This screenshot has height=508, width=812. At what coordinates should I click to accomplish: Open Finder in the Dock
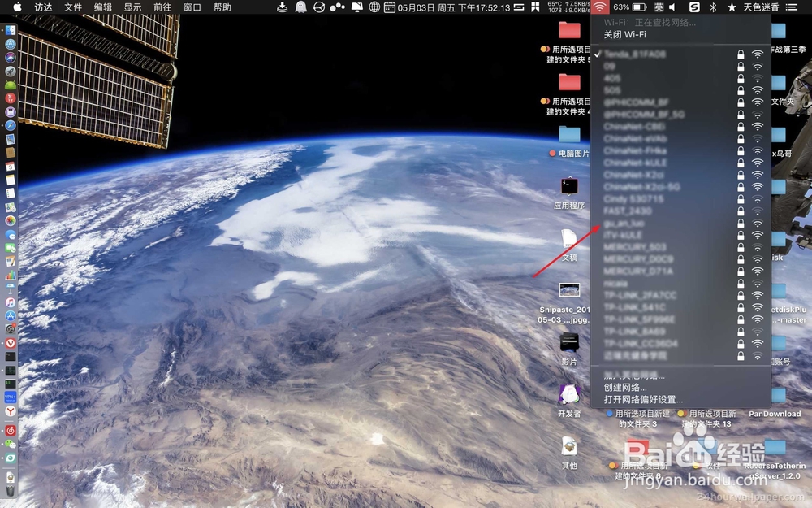click(11, 30)
